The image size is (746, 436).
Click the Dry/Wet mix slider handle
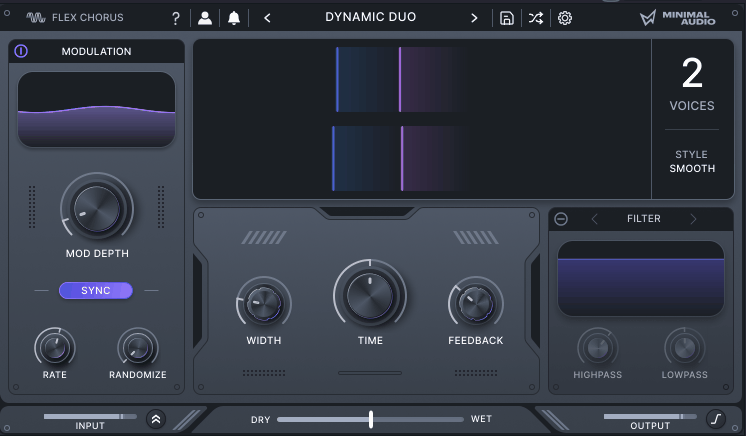[x=371, y=419]
